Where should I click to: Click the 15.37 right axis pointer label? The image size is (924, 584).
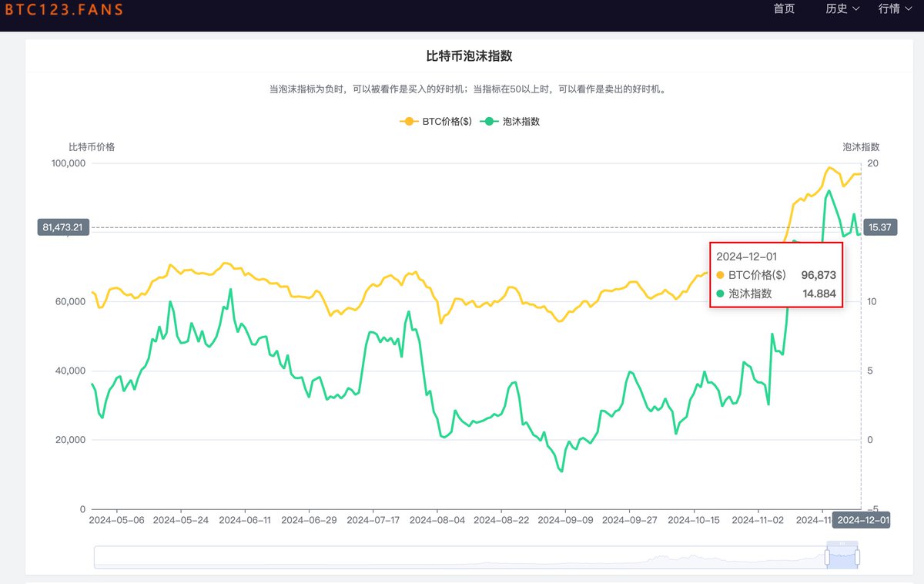pos(880,227)
